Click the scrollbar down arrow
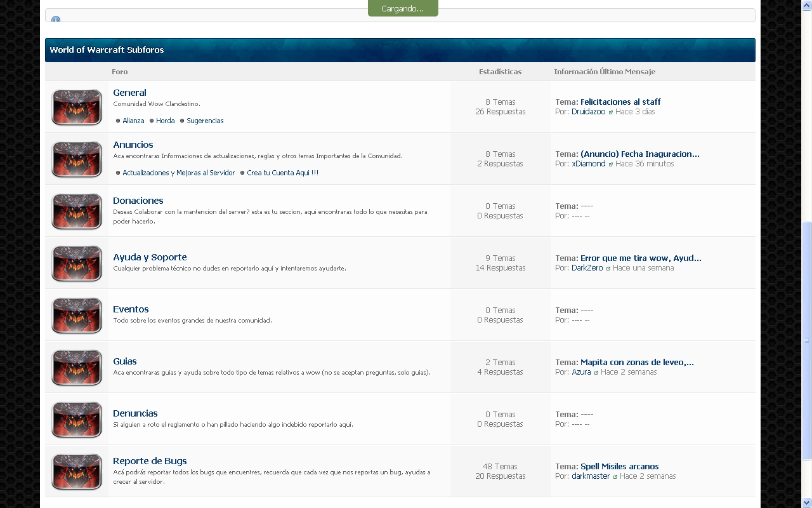Viewport: 812px width, 508px height. [807, 503]
